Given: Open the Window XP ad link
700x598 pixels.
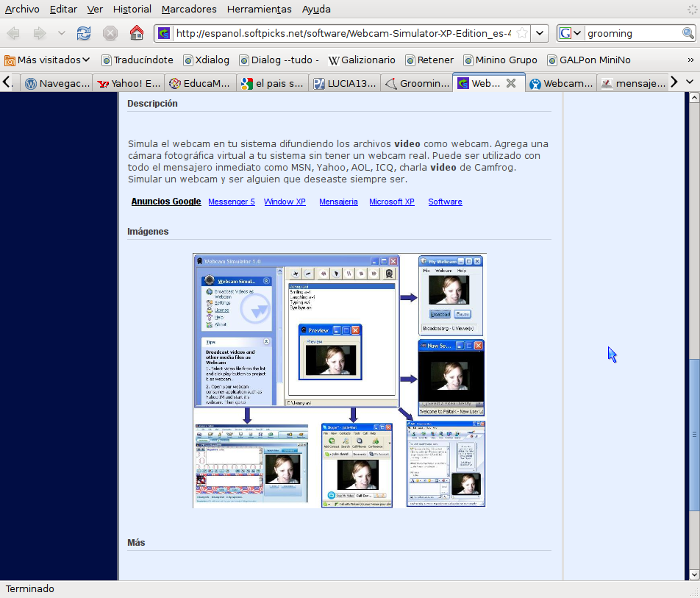Looking at the screenshot, I should tap(285, 202).
